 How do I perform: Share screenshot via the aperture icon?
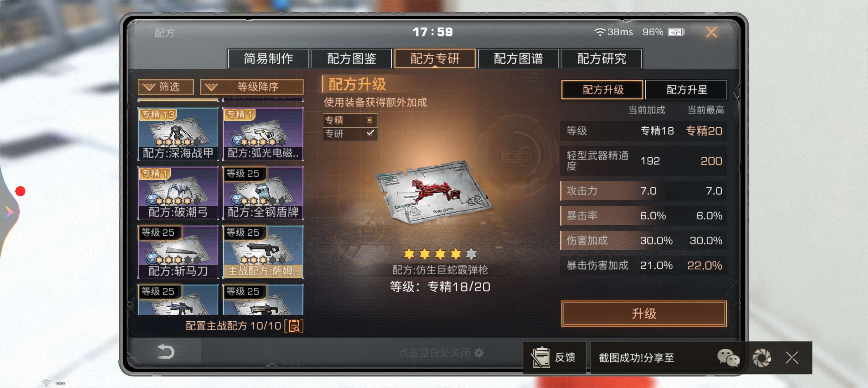[x=762, y=357]
